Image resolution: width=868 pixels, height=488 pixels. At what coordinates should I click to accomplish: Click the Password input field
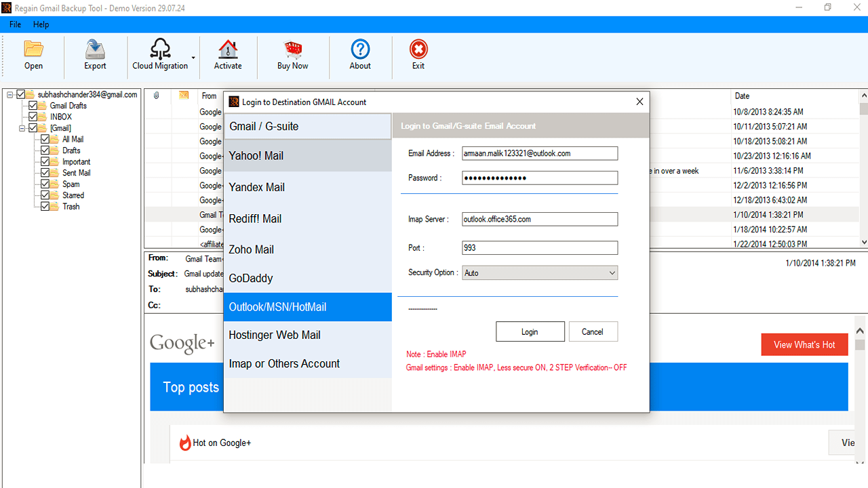coord(540,178)
